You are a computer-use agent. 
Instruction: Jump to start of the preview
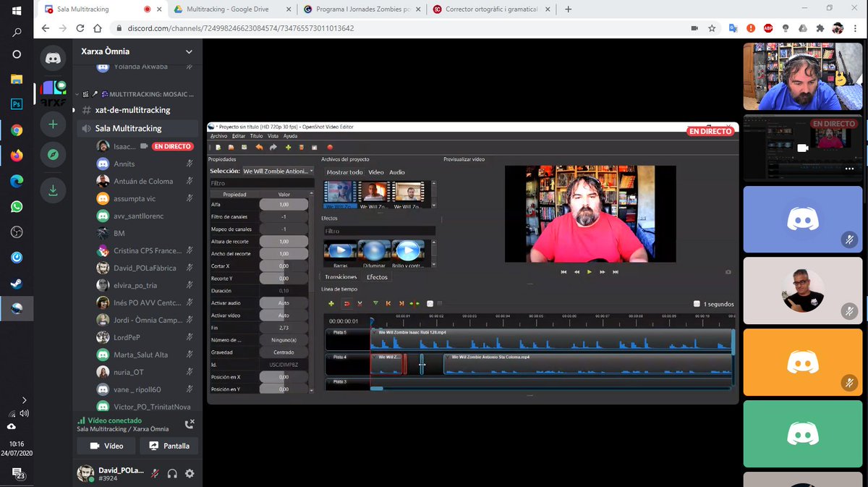click(x=563, y=272)
